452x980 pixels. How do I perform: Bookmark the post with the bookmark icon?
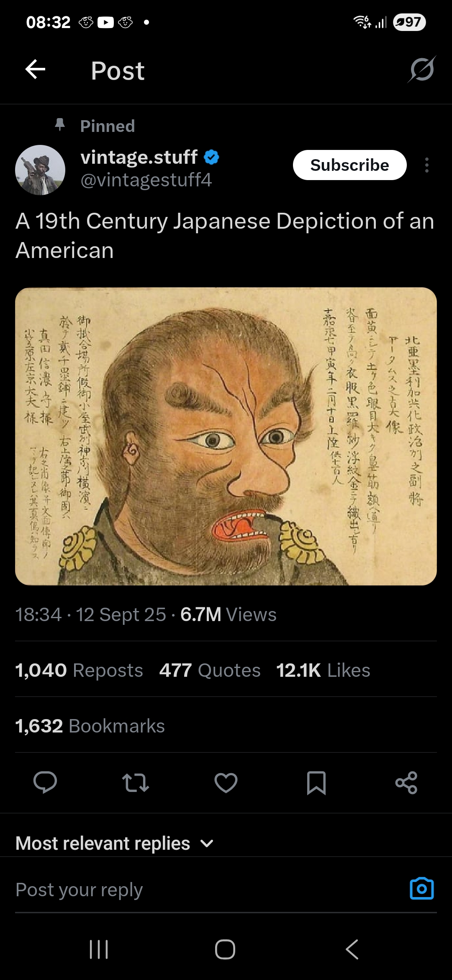click(316, 782)
